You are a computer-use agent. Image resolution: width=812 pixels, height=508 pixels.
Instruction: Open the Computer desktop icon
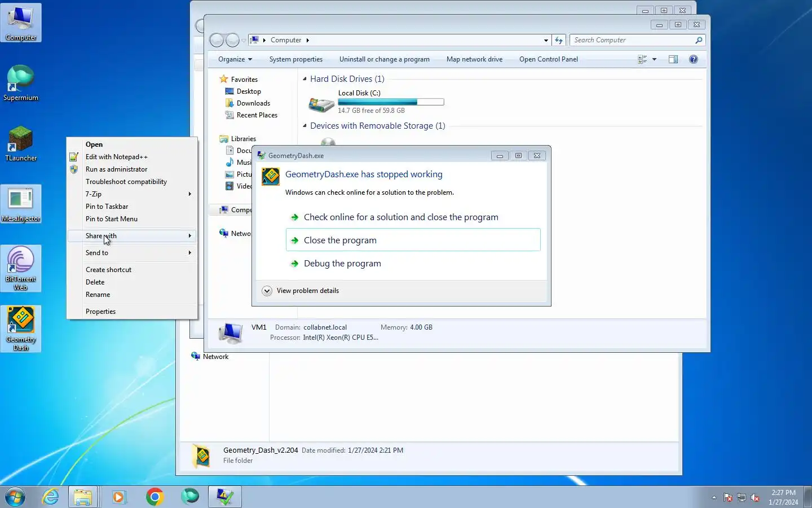pyautogui.click(x=21, y=23)
